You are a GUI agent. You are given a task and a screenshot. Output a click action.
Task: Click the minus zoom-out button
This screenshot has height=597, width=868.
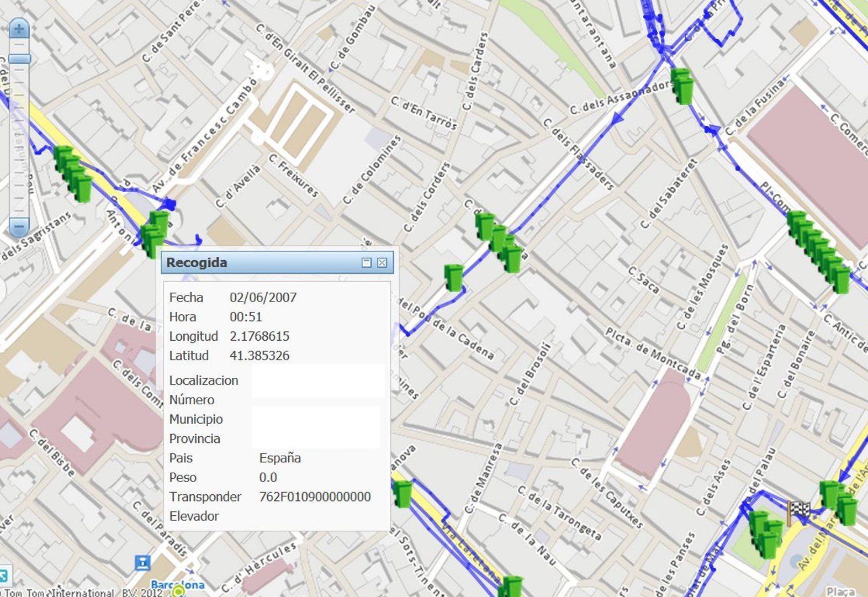(19, 226)
